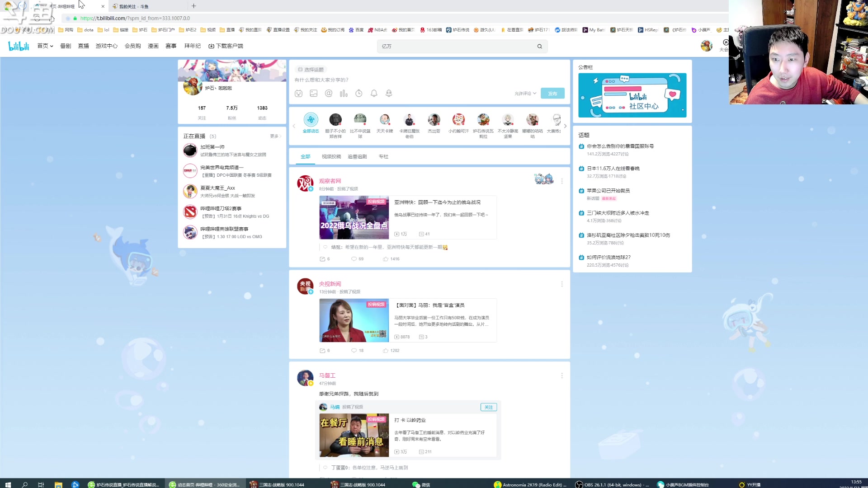The height and width of the screenshot is (488, 868).
Task: Switch to the 视频投稿 tab
Action: pyautogui.click(x=331, y=157)
